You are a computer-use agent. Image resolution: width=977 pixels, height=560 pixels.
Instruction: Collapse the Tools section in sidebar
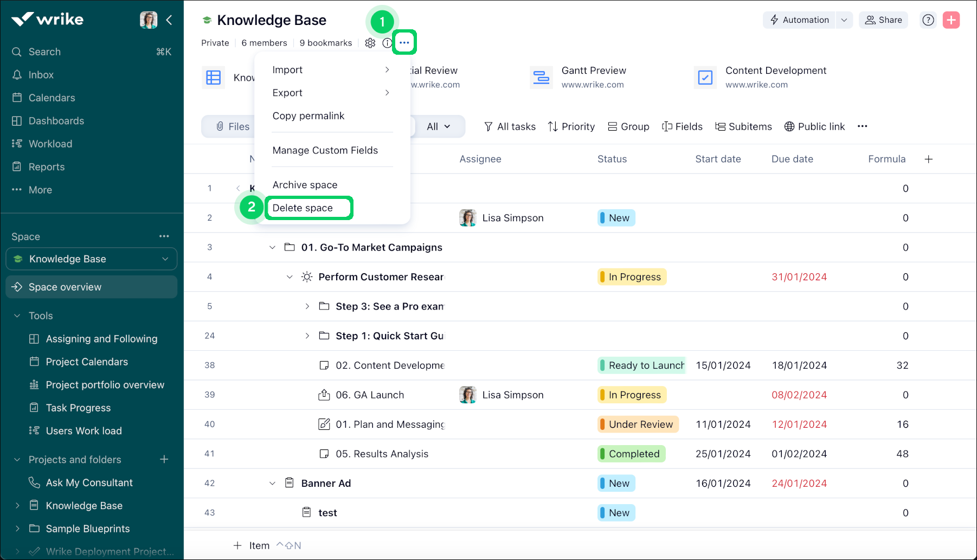coord(16,316)
